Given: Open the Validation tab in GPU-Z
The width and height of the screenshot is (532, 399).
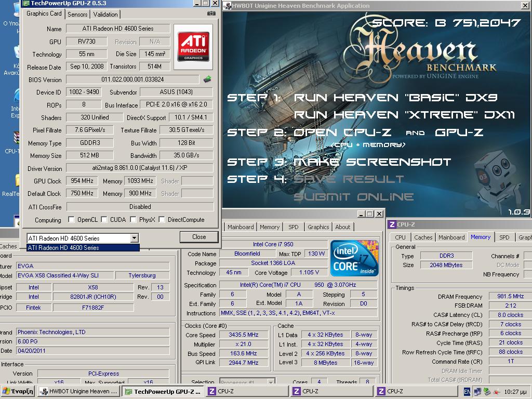Looking at the screenshot, I should click(x=105, y=14).
